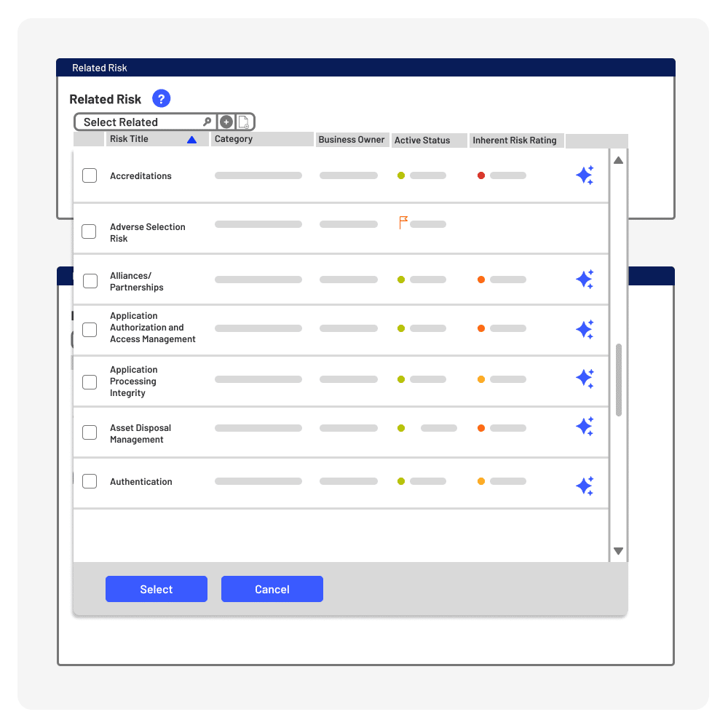728x728 pixels.
Task: Click the scroll up arrow of the list
Action: (618, 160)
